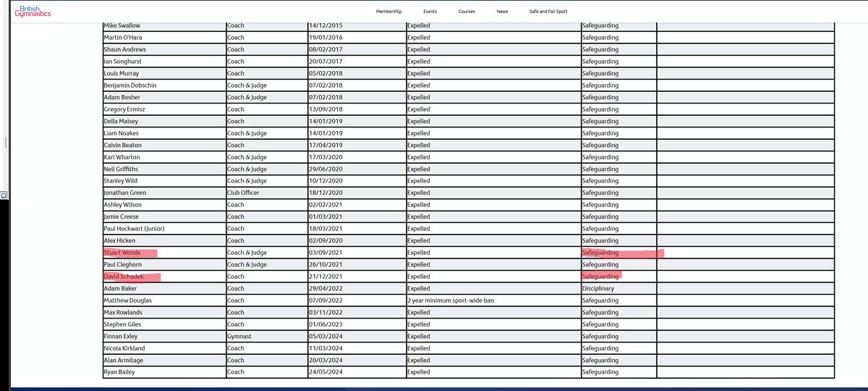
Task: Open the Courses menu
Action: (x=467, y=12)
